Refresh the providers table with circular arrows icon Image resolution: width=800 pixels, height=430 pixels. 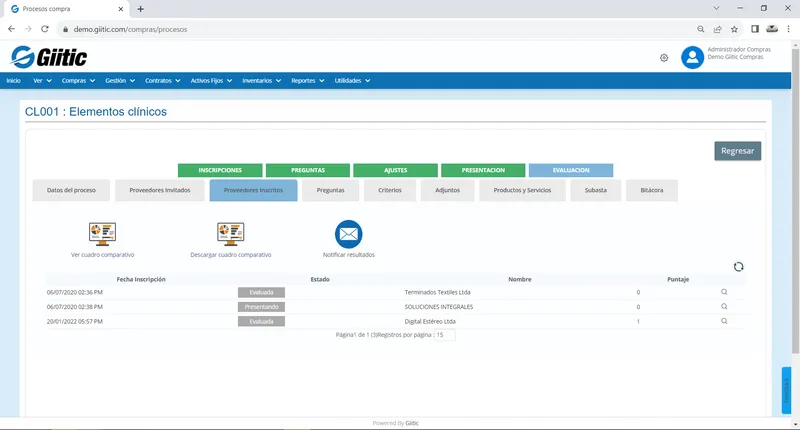pyautogui.click(x=738, y=267)
